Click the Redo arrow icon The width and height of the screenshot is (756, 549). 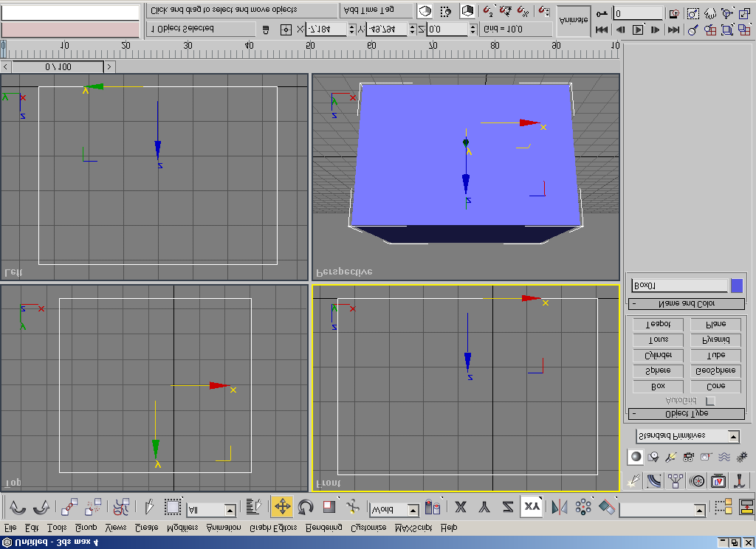coord(41,507)
